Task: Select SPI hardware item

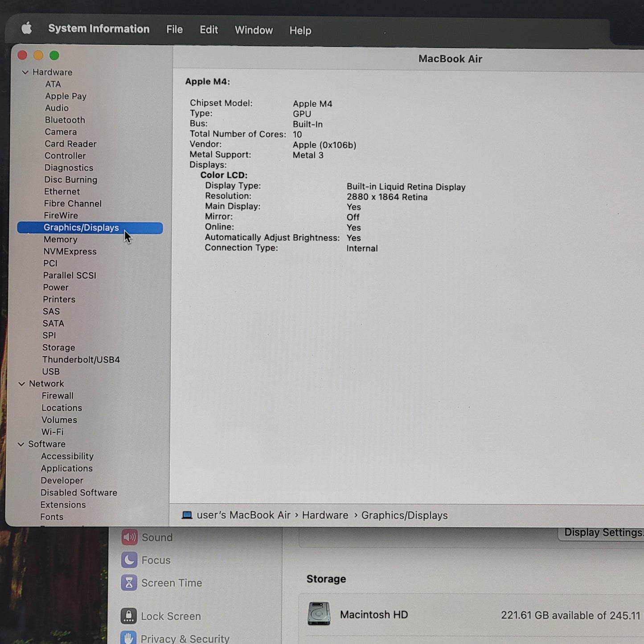Action: click(49, 336)
